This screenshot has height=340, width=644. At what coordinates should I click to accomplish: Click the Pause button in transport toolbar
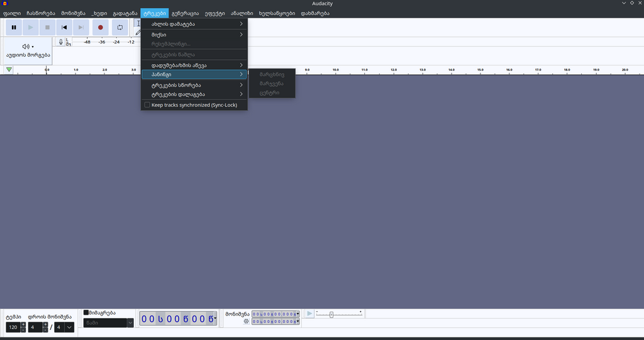(14, 28)
